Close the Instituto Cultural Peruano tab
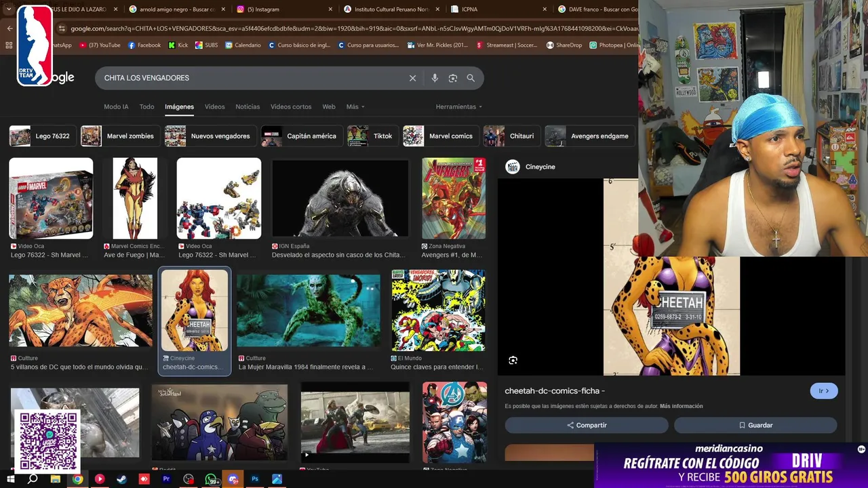The height and width of the screenshot is (488, 868). coord(437,9)
